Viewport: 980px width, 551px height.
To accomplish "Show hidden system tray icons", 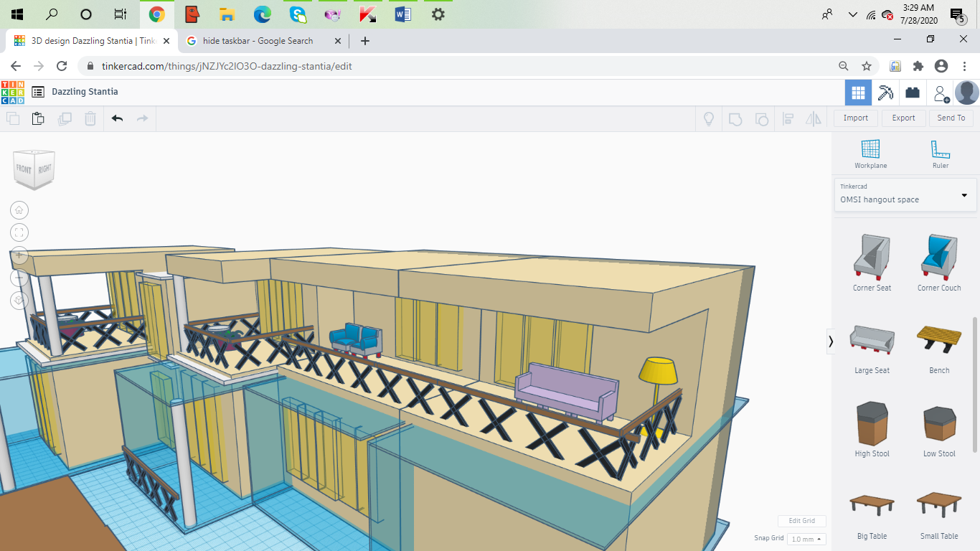I will point(852,14).
